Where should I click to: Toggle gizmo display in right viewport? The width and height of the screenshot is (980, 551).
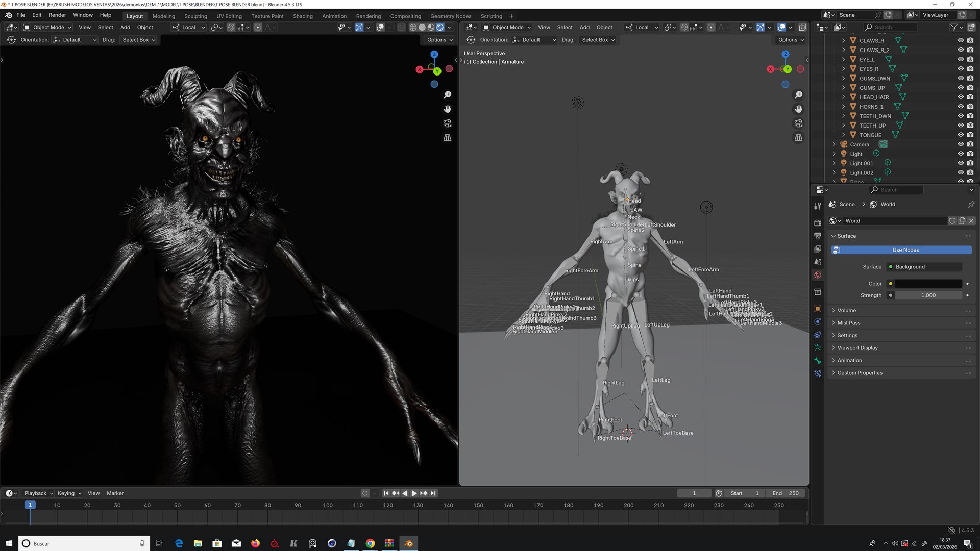pyautogui.click(x=761, y=28)
